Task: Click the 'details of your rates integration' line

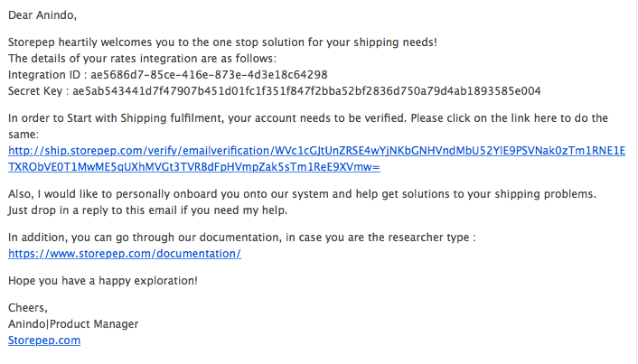Action: pyautogui.click(x=142, y=59)
